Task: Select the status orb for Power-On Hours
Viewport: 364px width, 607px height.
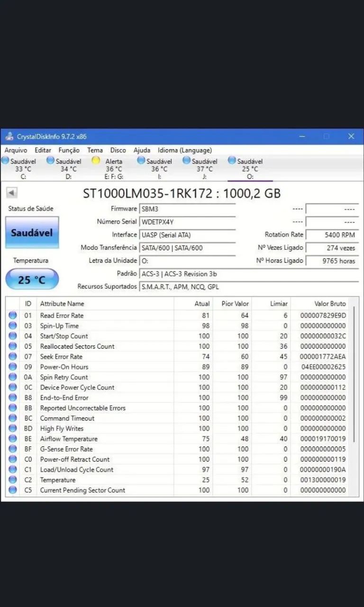Action: (13, 367)
